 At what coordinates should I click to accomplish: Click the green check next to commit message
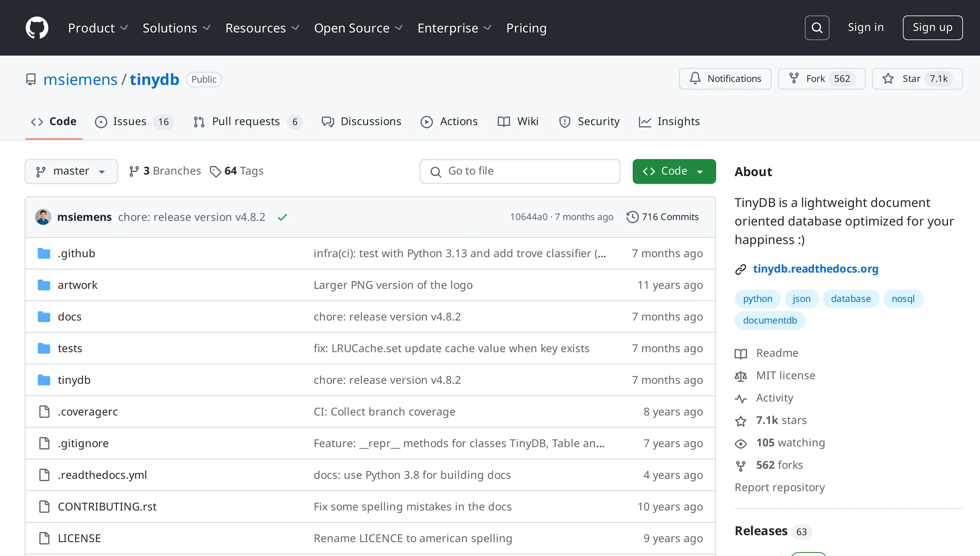[x=282, y=217]
